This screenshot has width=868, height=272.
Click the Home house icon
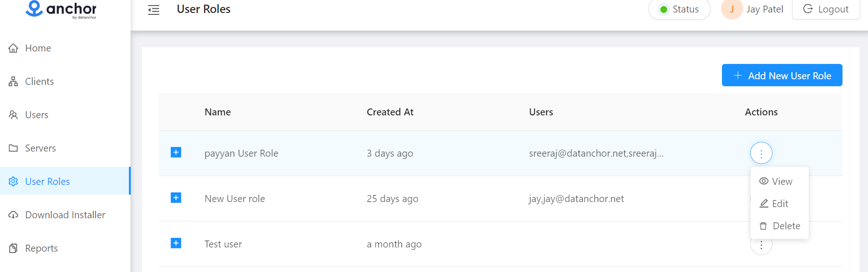[x=13, y=48]
